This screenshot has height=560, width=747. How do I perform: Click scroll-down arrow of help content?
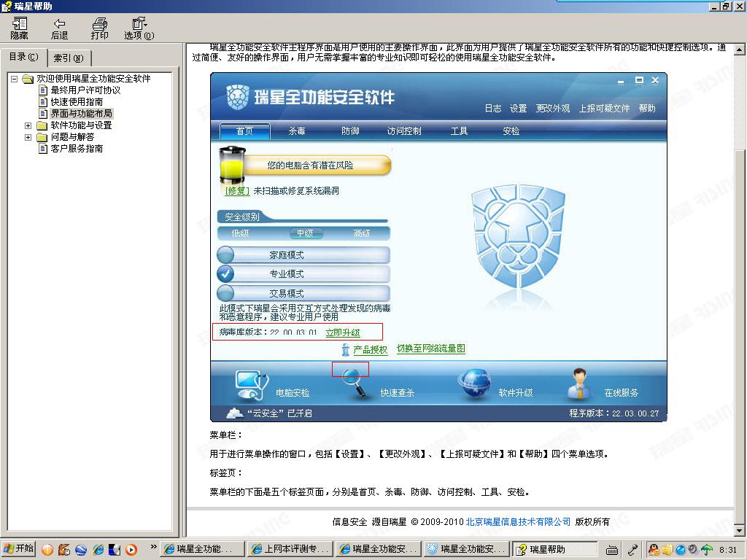(740, 531)
